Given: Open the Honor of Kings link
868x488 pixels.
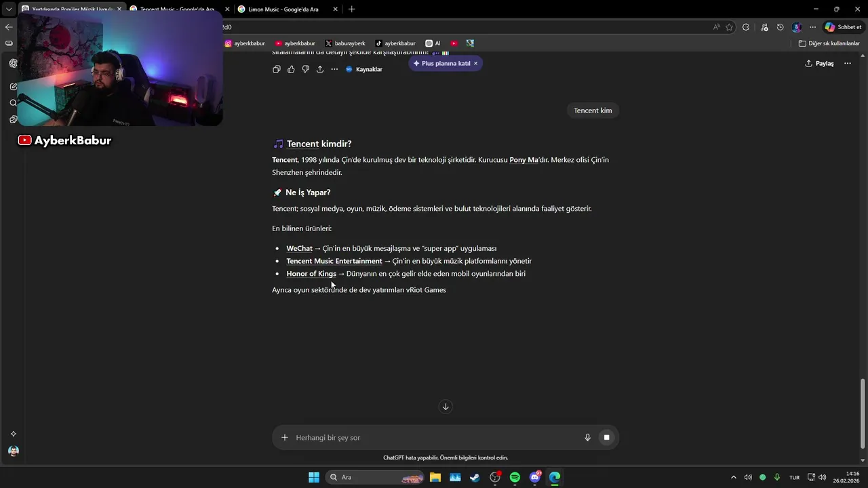Looking at the screenshot, I should (x=311, y=274).
